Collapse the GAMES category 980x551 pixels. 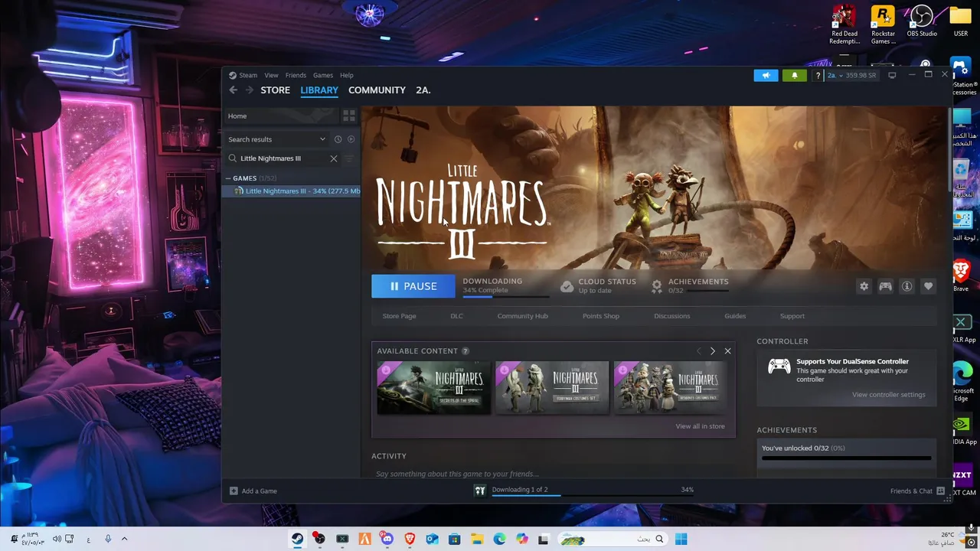[228, 178]
